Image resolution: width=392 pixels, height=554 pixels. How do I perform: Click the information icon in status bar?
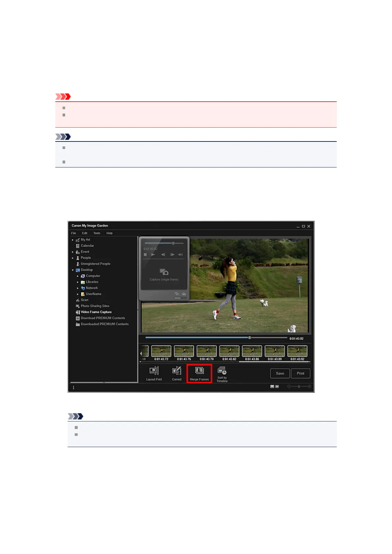[x=73, y=388]
